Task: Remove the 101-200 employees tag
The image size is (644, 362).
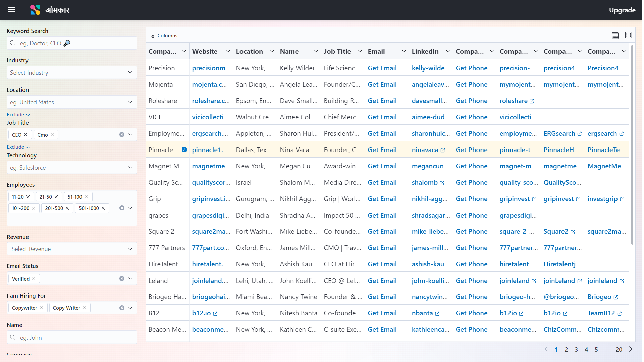Action: (x=34, y=208)
